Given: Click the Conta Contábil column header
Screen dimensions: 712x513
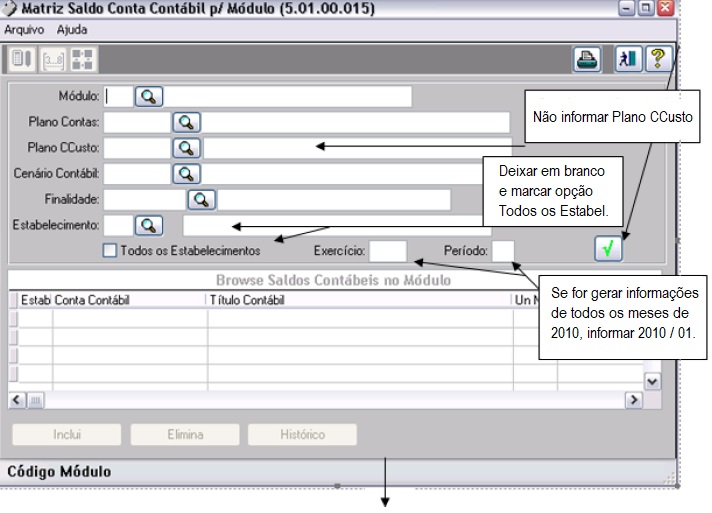Looking at the screenshot, I should pos(129,300).
